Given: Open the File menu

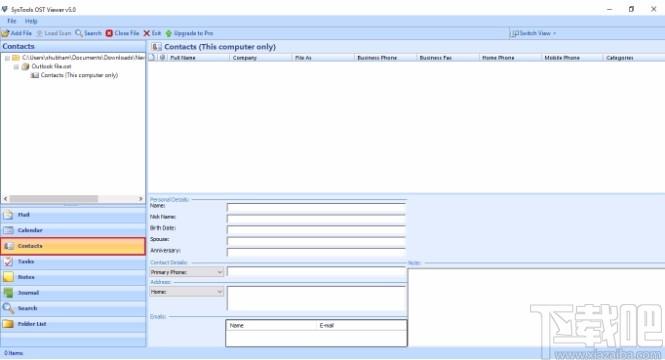Looking at the screenshot, I should coord(11,21).
